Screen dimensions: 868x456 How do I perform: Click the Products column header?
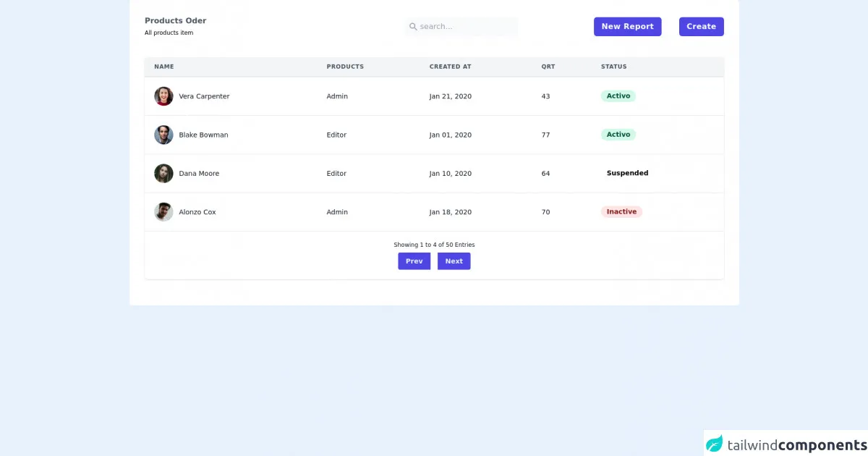click(345, 67)
